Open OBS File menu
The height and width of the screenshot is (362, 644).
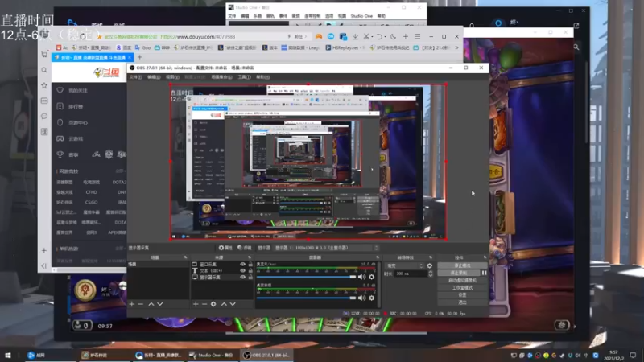coord(135,77)
